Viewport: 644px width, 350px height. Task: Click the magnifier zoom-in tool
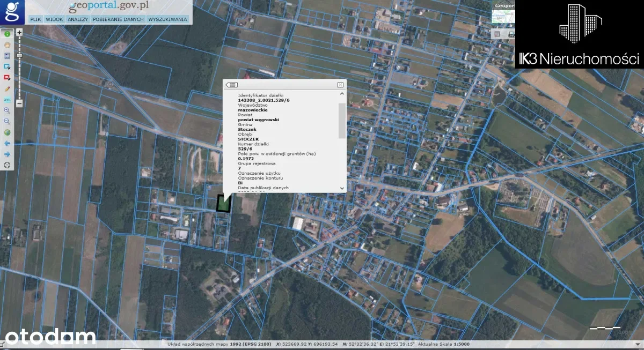[x=8, y=110]
